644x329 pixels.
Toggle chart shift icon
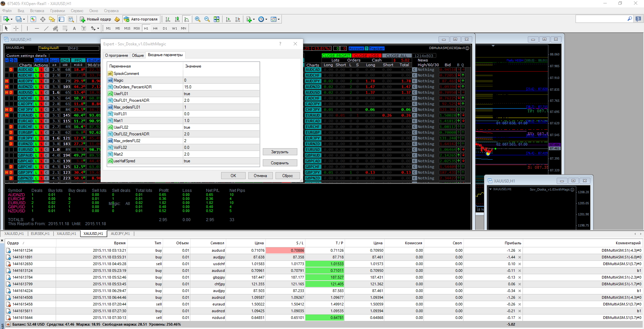pyautogui.click(x=238, y=19)
